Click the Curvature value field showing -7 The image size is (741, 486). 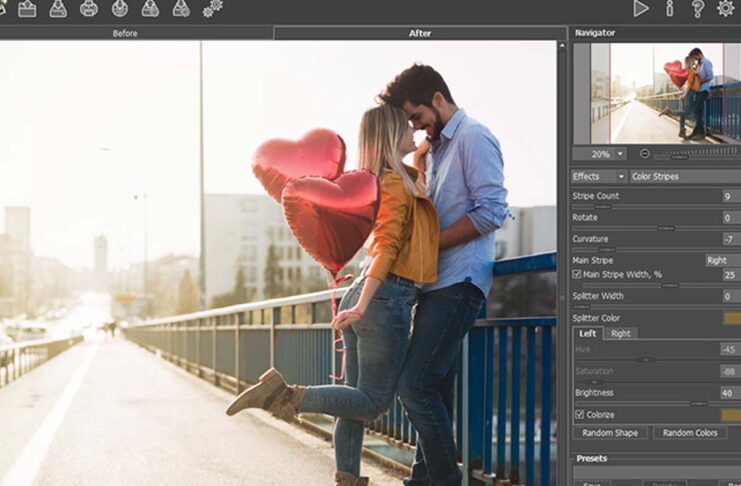[732, 239]
